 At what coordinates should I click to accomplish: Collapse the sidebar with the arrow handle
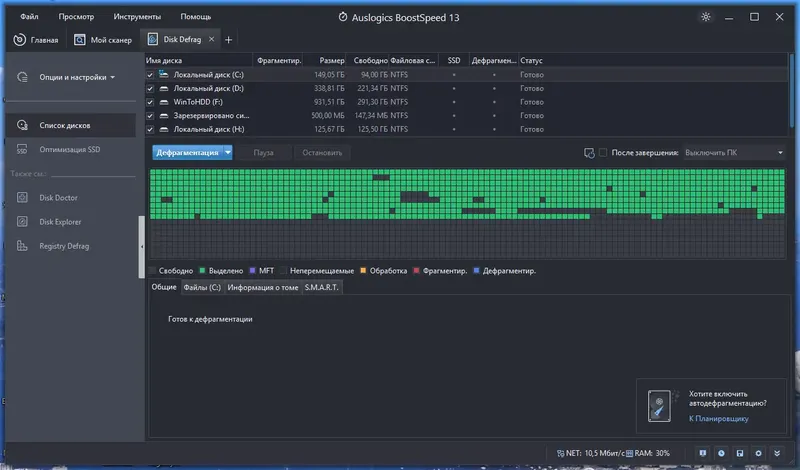(x=141, y=246)
